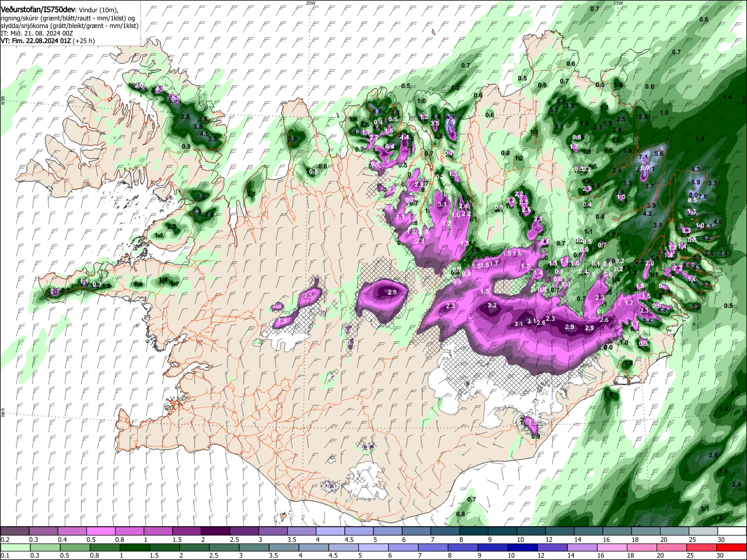Click the 5.9 precipitation value on map
Image resolution: width=747 pixels, height=560 pixels.
(696, 183)
